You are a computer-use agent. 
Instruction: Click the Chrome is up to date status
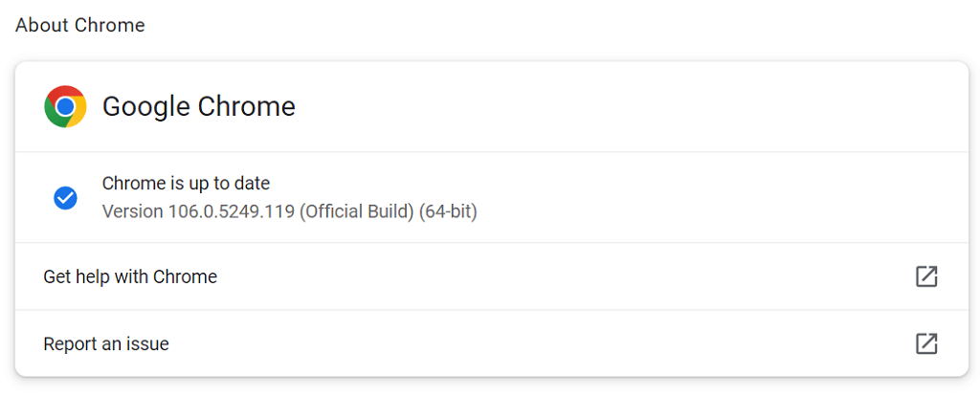[x=186, y=184]
